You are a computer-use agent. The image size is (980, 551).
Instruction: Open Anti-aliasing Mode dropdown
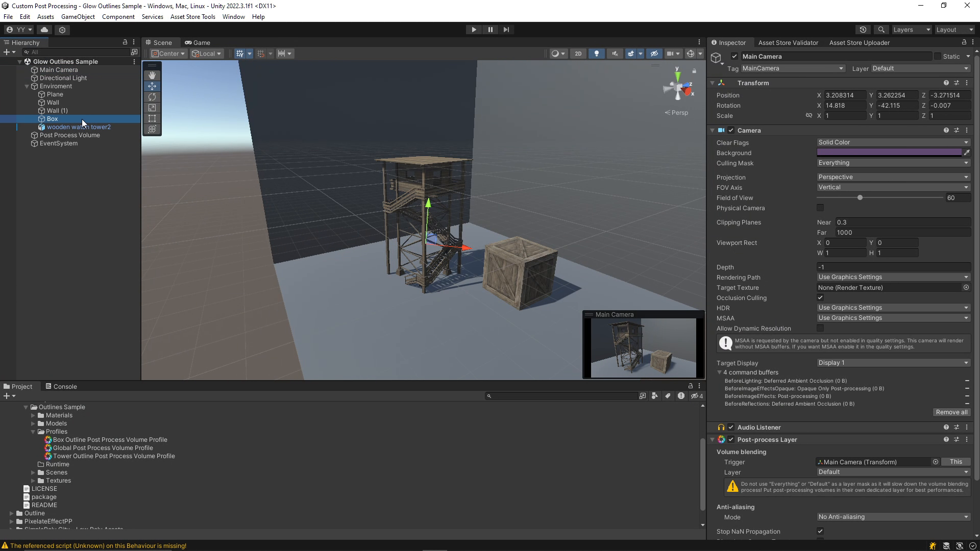pyautogui.click(x=893, y=517)
